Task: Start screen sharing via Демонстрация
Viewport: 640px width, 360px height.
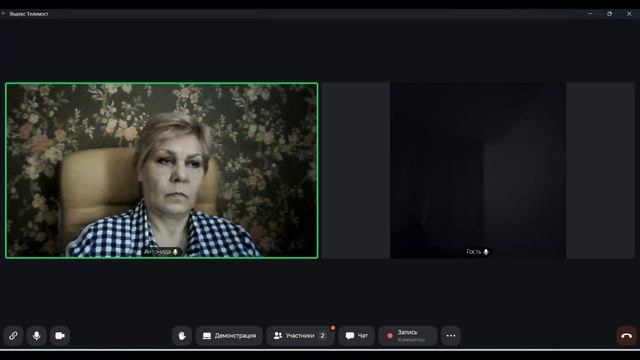Action: click(x=229, y=336)
